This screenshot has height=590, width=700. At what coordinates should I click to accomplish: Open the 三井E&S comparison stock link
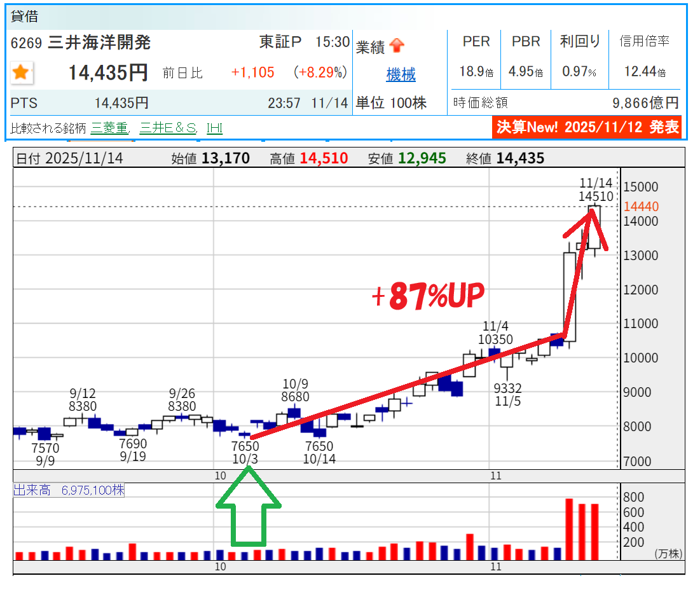pos(168,128)
